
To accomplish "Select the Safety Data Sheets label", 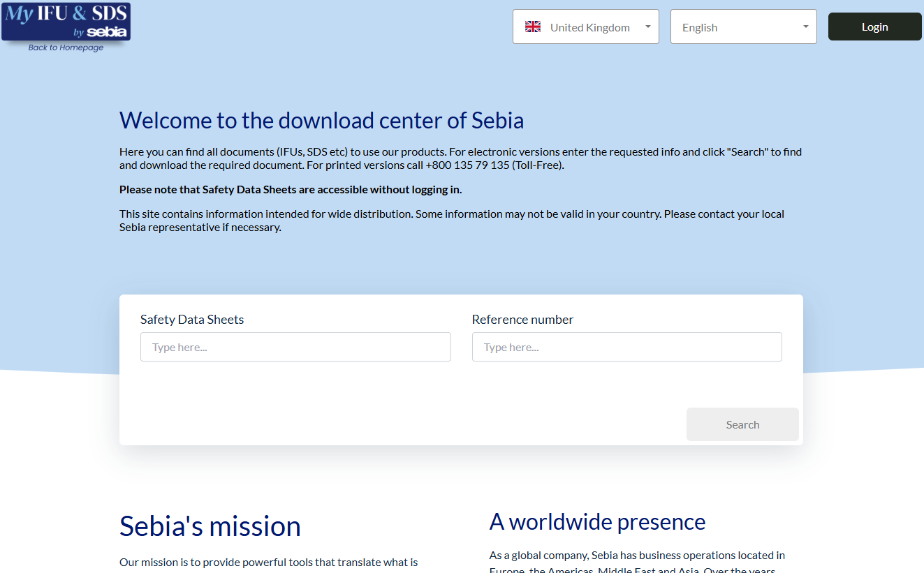I will point(192,319).
